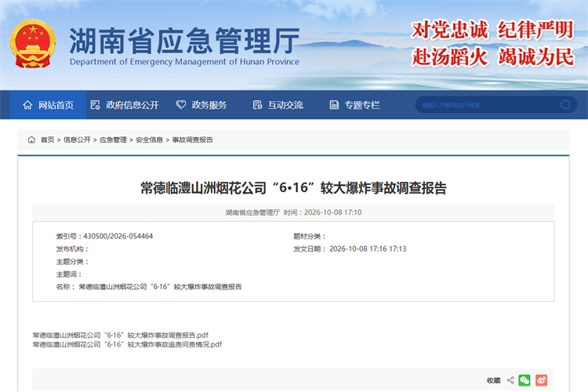Click the red slogan 对党忠诚 纪律严明

(x=492, y=30)
